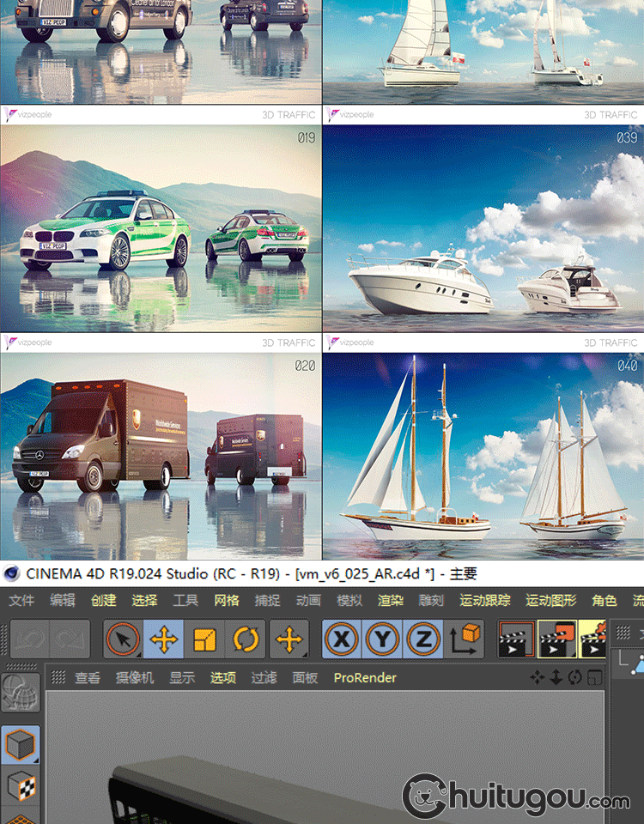Toggle the coordinate system cube icon
This screenshot has height=824, width=644.
465,639
